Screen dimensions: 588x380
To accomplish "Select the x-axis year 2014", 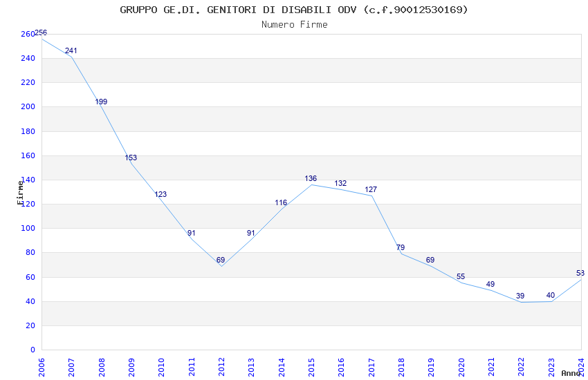I will click(282, 368).
